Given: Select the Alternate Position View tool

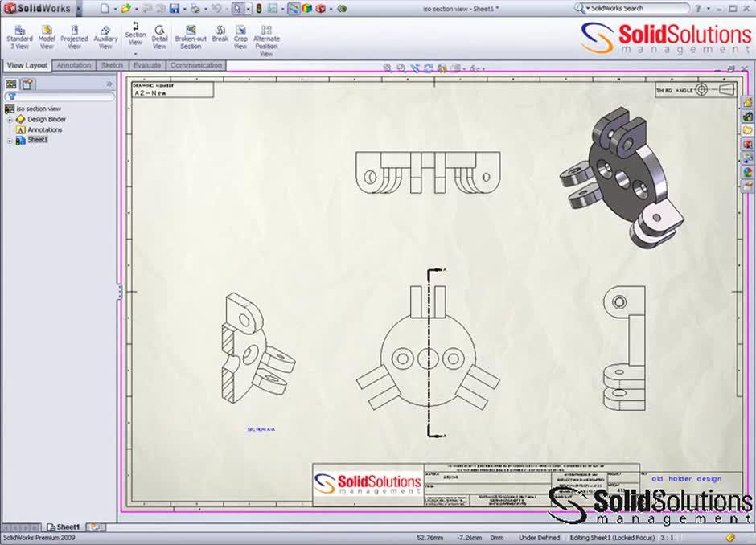Looking at the screenshot, I should pyautogui.click(x=266, y=35).
